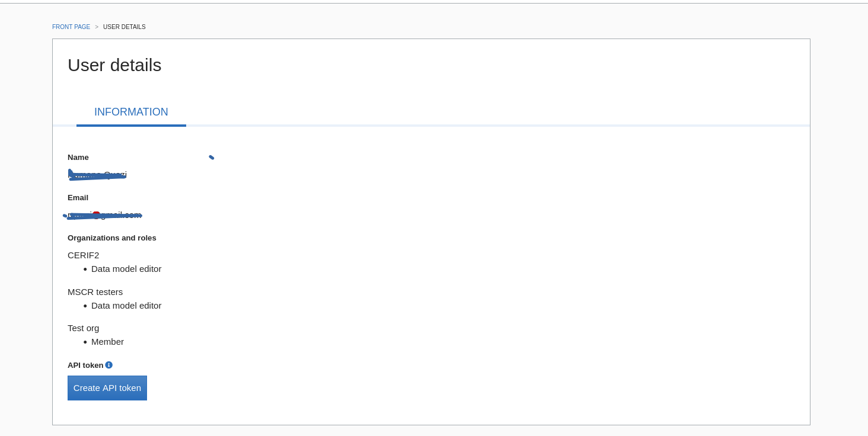Click the API token info icon

point(108,365)
